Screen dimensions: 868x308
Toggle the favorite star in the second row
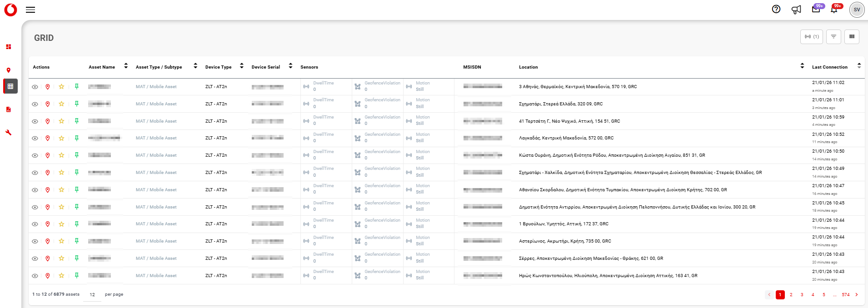pyautogui.click(x=61, y=104)
